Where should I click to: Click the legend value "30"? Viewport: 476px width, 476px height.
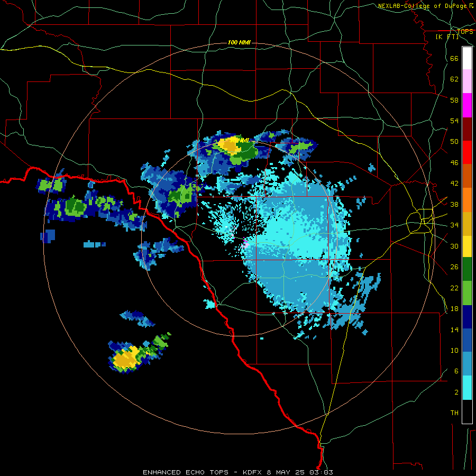click(x=454, y=246)
